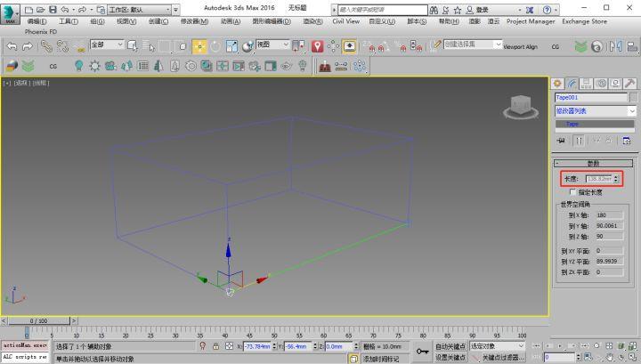641x364 pixels.
Task: Click the Set Key key icon
Action: [422, 352]
